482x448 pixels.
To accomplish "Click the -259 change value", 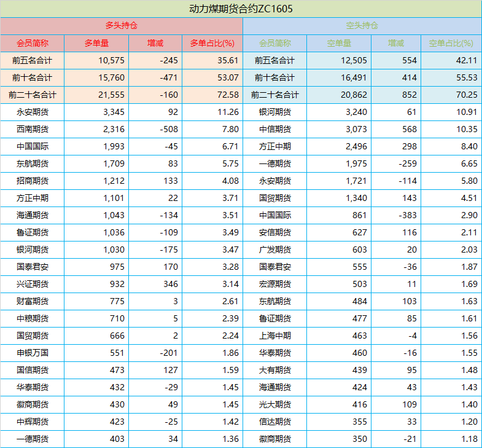I will click(x=408, y=163).
